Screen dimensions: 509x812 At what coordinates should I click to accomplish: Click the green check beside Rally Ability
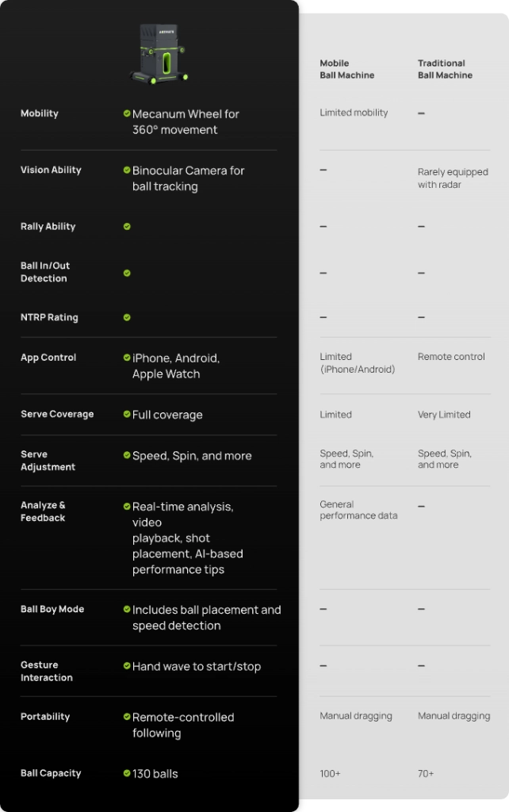click(x=127, y=226)
